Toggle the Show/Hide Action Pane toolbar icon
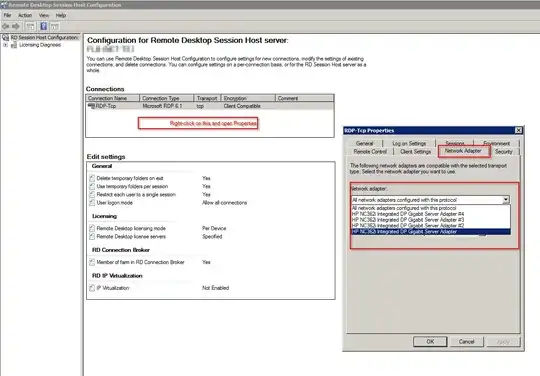This screenshot has width=540, height=376. point(55,26)
